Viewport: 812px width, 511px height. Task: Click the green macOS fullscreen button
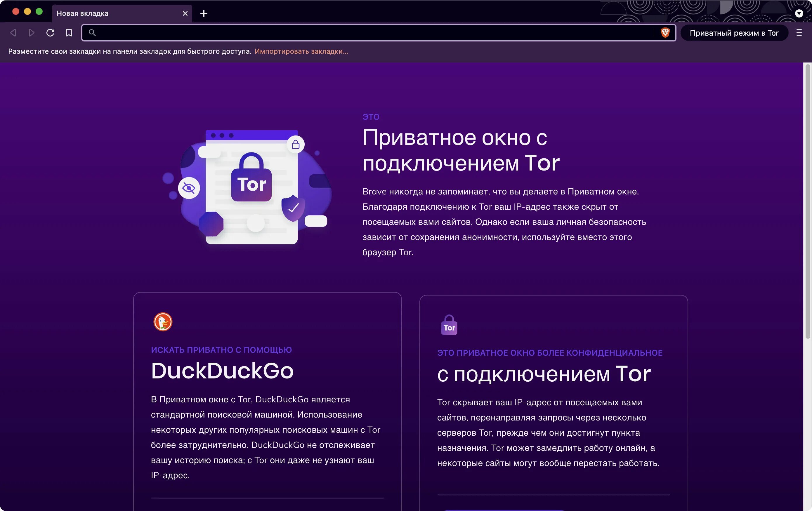click(39, 11)
